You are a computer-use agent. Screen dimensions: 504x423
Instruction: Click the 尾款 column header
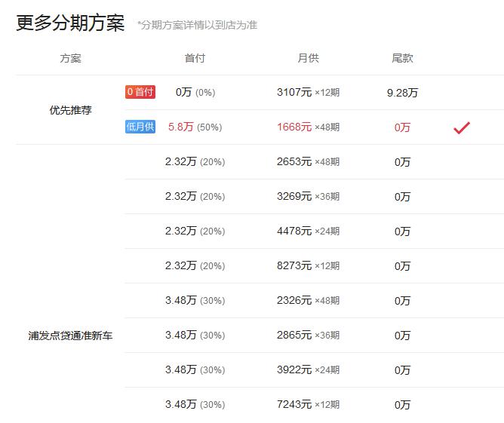point(402,58)
